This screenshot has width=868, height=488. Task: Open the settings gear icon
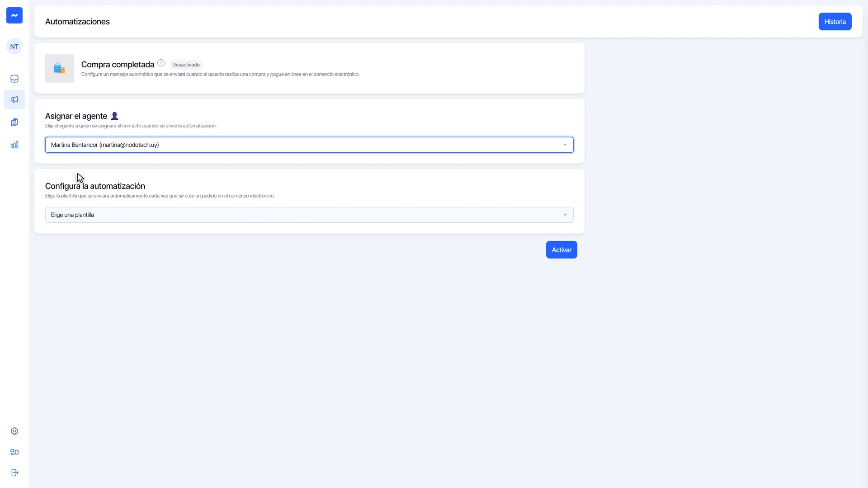(14, 431)
